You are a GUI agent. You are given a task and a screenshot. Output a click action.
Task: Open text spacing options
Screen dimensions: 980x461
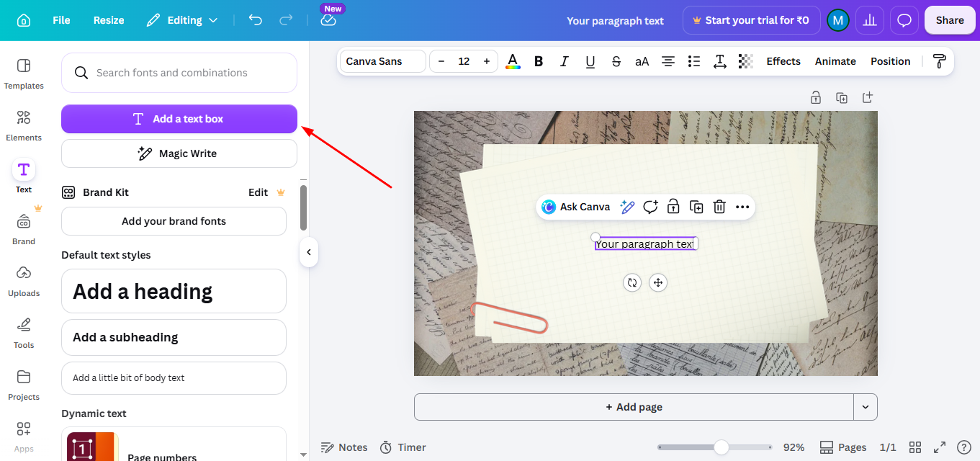click(x=720, y=61)
